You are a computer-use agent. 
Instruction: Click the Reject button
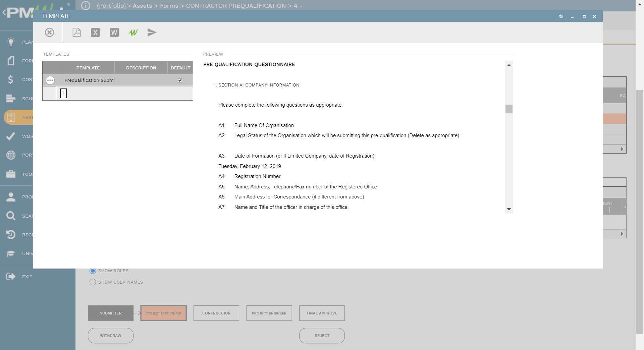pos(322,335)
